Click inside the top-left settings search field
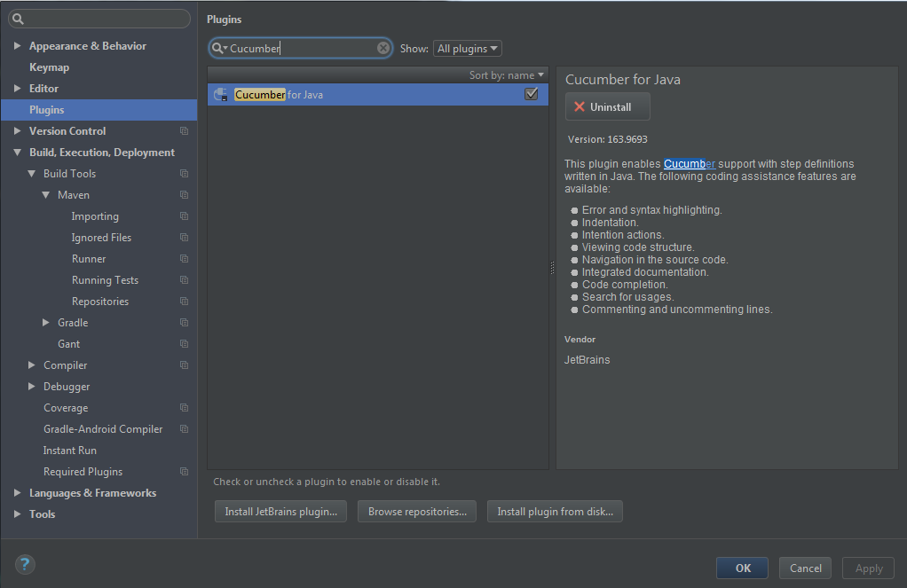This screenshot has width=907, height=588. (x=99, y=18)
